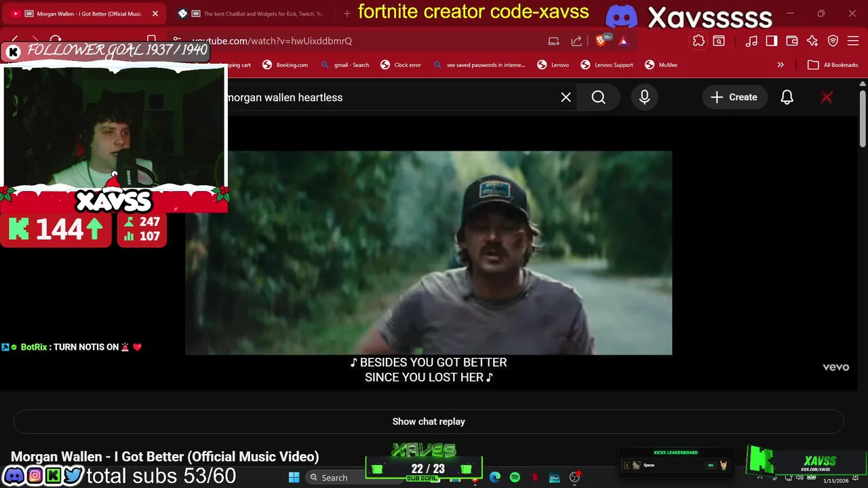Open Brave Wallet icon

point(792,41)
